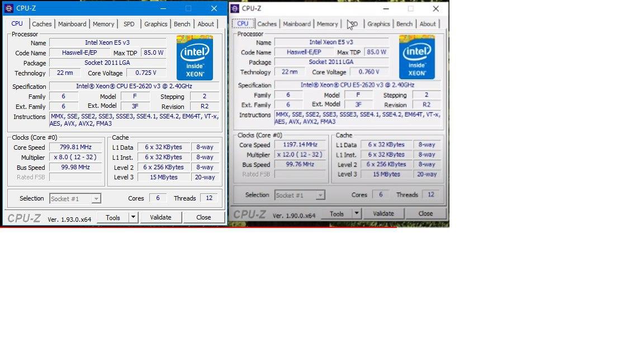This screenshot has width=644, height=362.
Task: Click Validate button in version 1.90.0 window
Action: coord(383,214)
